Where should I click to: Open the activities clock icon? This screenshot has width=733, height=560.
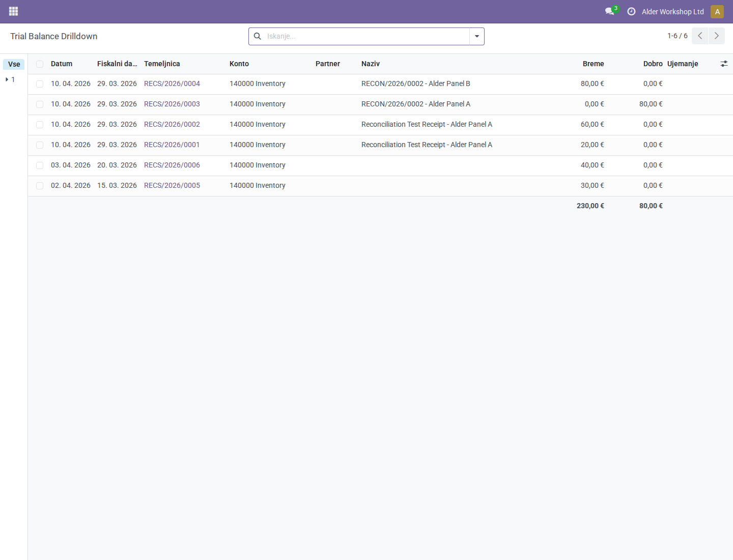[x=631, y=11]
